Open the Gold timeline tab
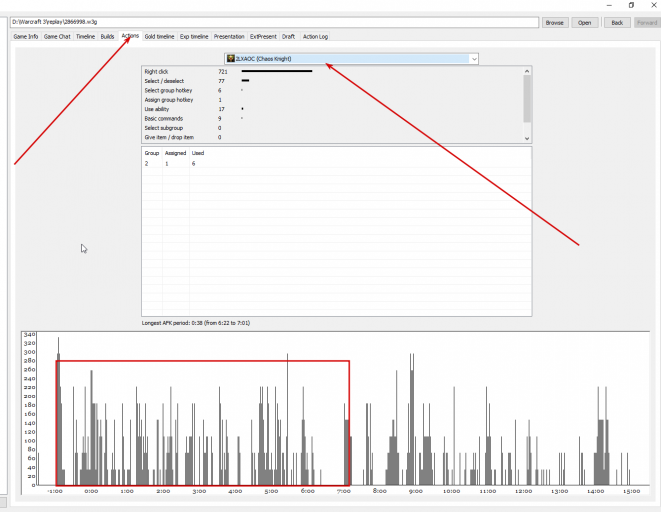Viewport: 661px width, 512px height. point(159,37)
